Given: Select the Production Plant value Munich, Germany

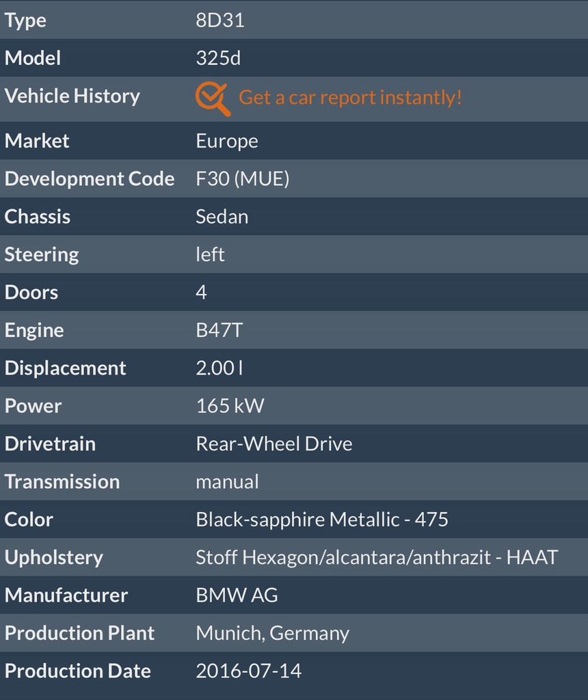Looking at the screenshot, I should coord(272,633).
